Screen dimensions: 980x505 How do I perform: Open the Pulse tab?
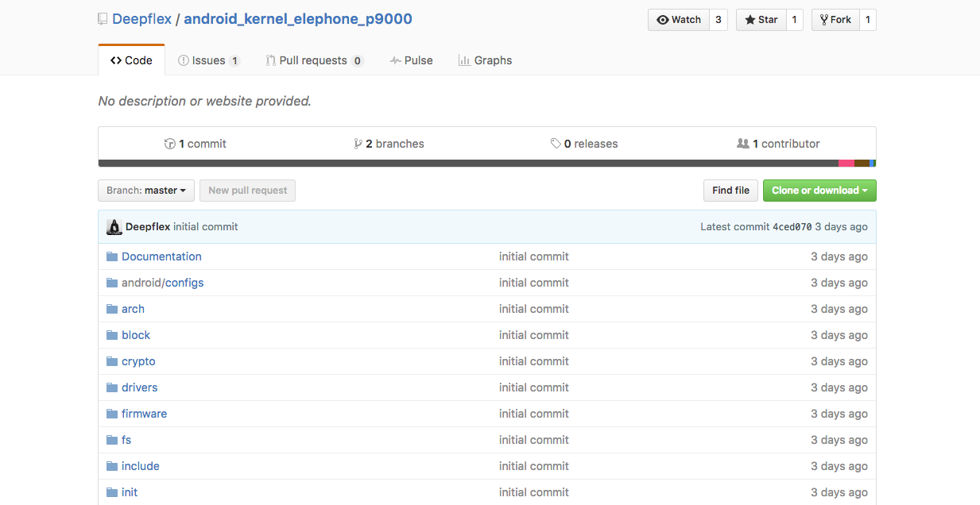[411, 60]
